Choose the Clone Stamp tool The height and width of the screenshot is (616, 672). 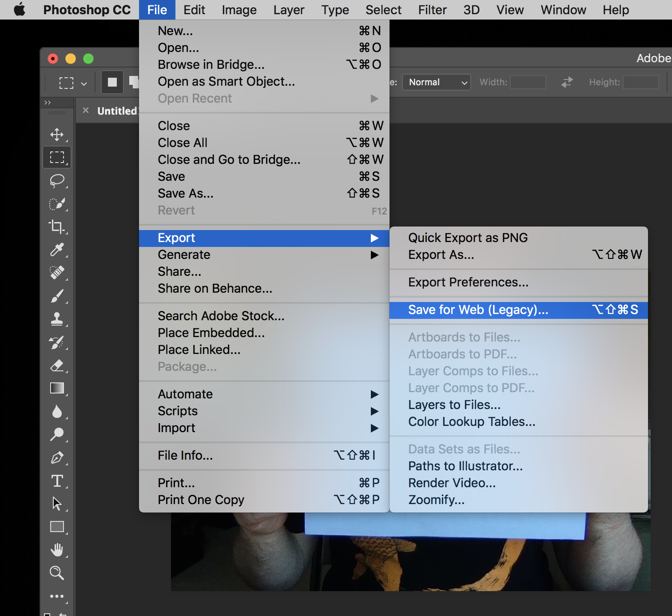tap(57, 319)
